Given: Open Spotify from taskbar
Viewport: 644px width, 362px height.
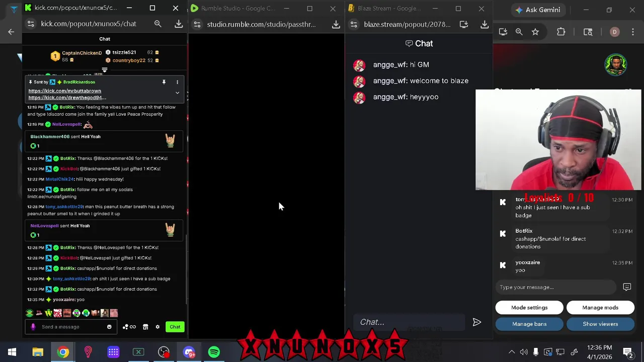Looking at the screenshot, I should (x=214, y=352).
